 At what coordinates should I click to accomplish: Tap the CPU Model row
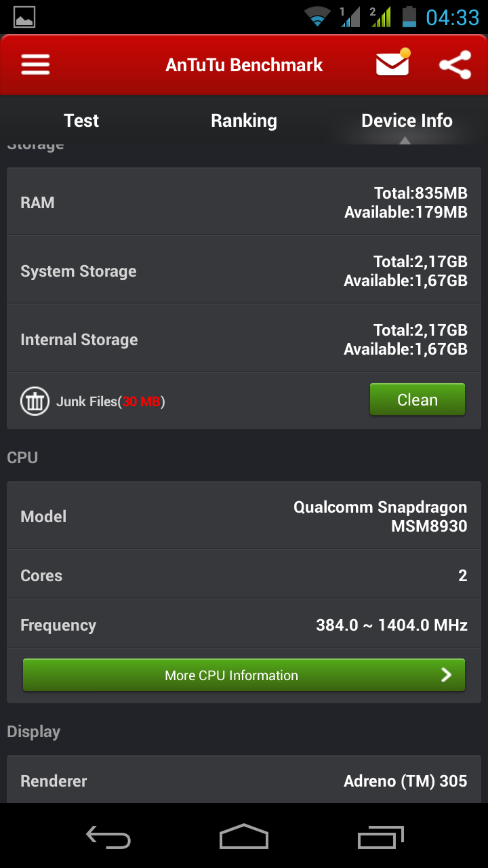[244, 517]
